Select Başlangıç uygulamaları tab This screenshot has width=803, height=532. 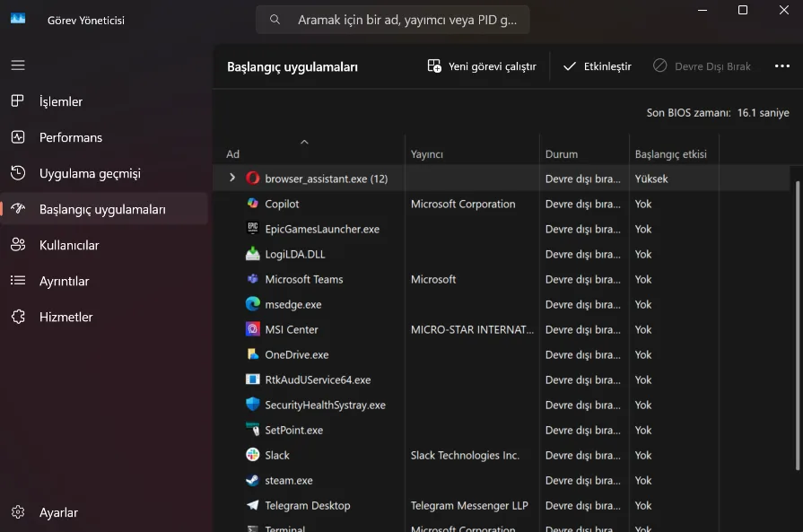(x=104, y=209)
